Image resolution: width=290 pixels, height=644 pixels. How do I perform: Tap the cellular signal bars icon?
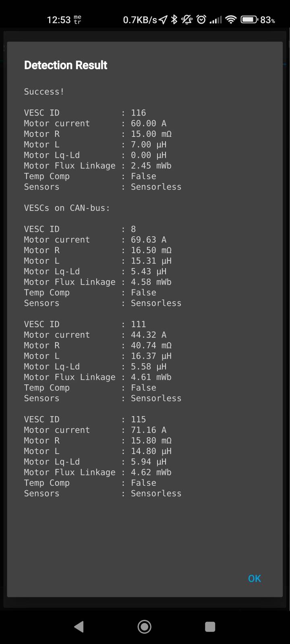click(216, 20)
